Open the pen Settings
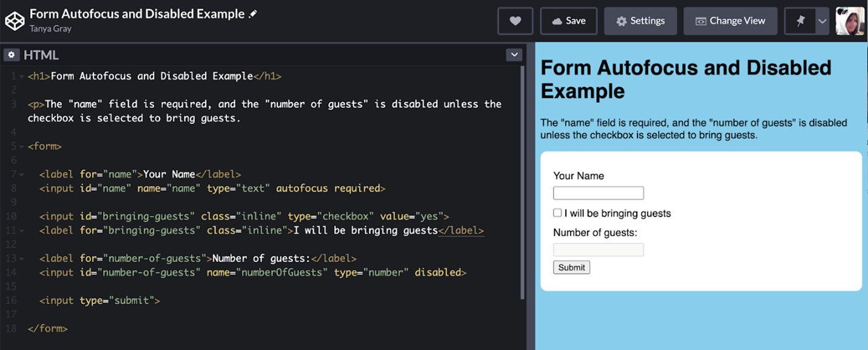Viewport: 868px width, 350px height. pyautogui.click(x=640, y=21)
